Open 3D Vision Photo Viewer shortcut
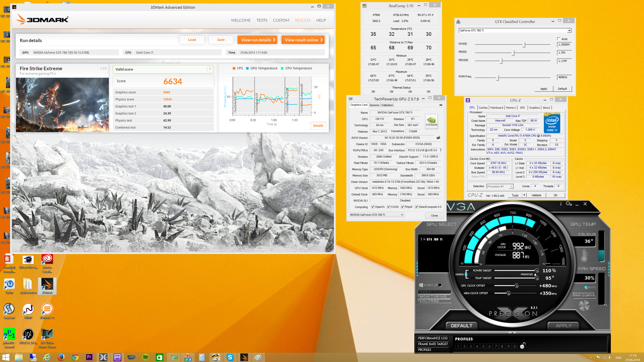 pyautogui.click(x=47, y=338)
